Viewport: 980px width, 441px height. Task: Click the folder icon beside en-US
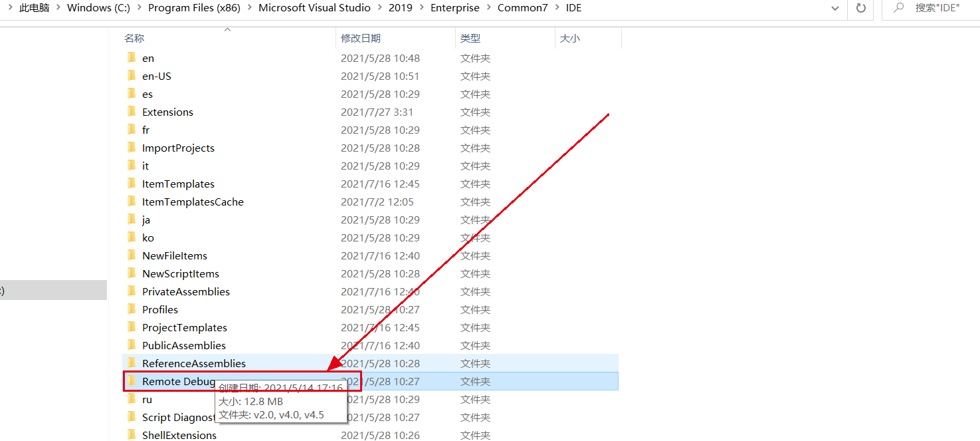coord(131,76)
